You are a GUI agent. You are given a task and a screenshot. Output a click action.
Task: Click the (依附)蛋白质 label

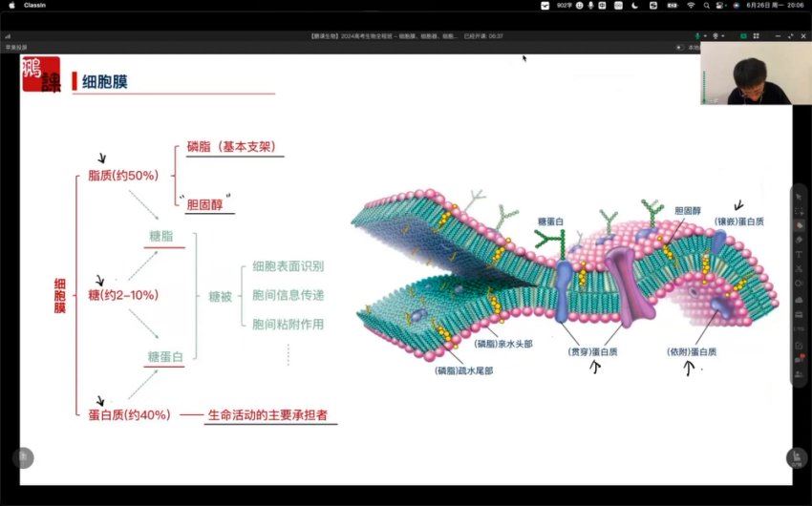point(692,352)
